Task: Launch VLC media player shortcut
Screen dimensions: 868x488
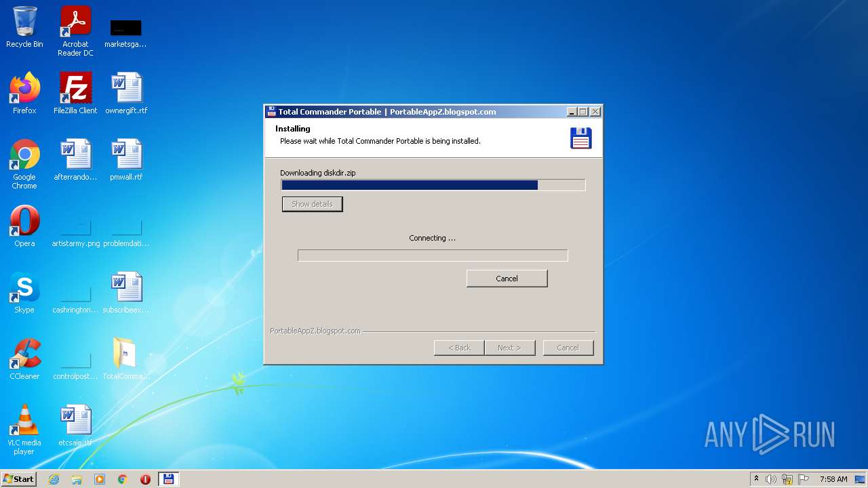Action: click(24, 430)
